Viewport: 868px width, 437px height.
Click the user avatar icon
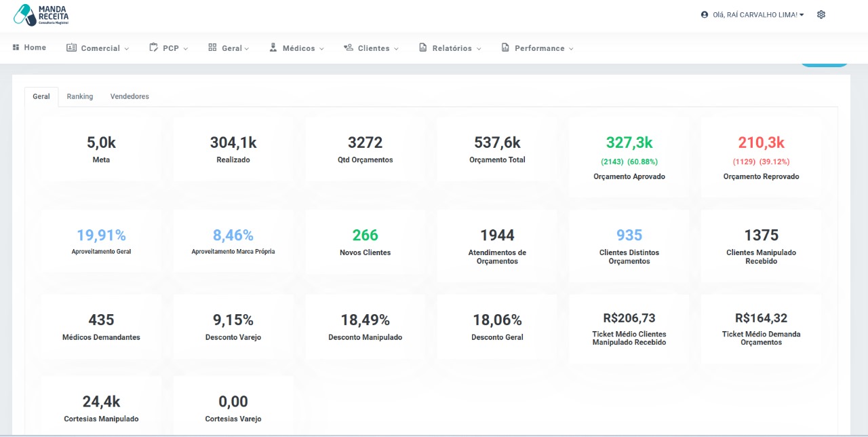click(x=705, y=14)
